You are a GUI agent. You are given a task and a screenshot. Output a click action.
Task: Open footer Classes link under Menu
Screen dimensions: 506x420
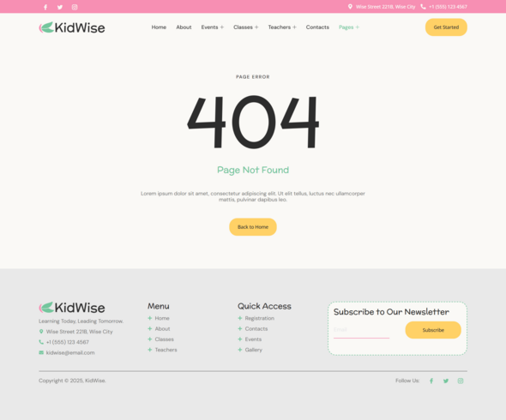coord(165,339)
